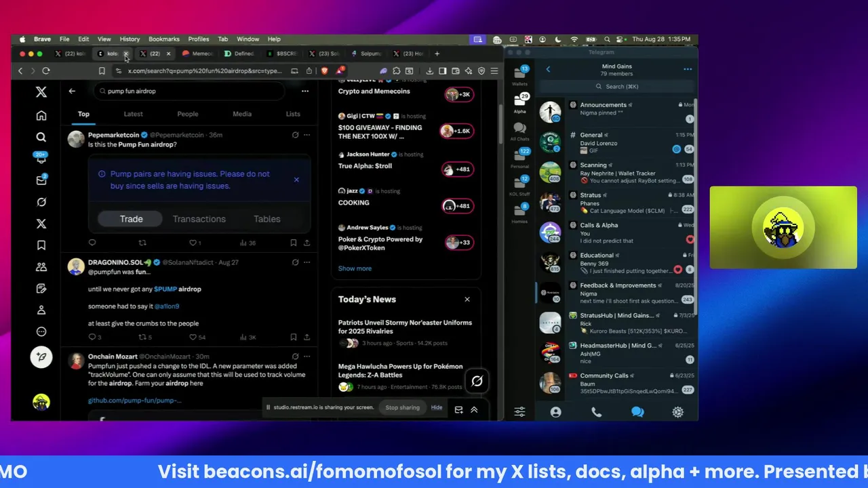The width and height of the screenshot is (868, 488).
Task: Click Telegram back arrow beside Mind Gains
Action: 548,69
